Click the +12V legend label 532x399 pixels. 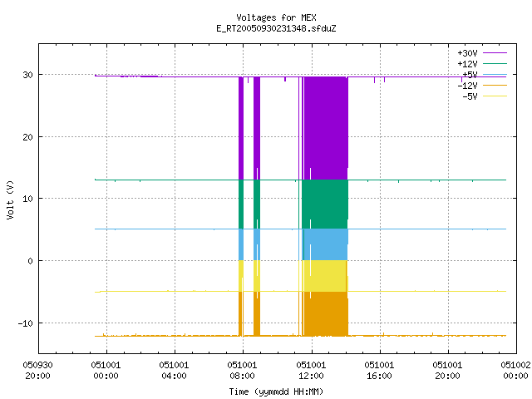[x=467, y=64]
